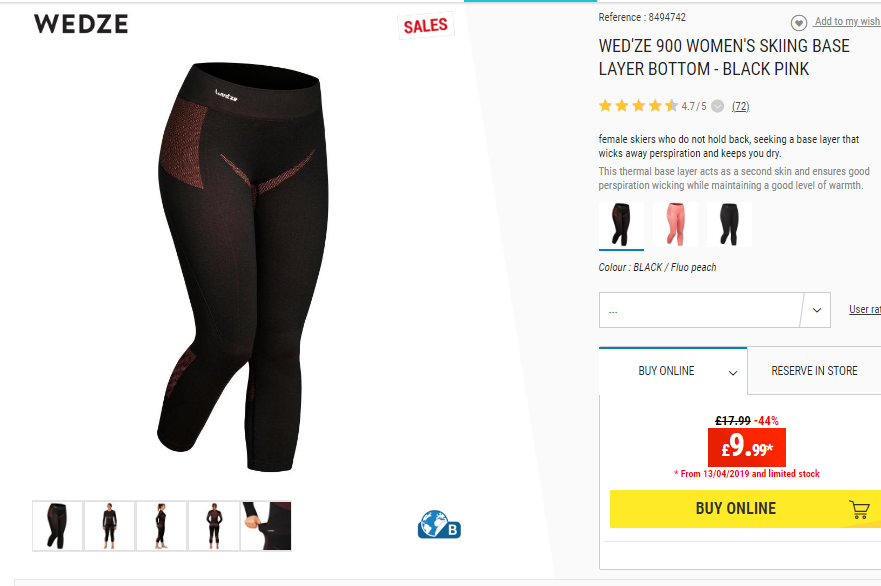Viewport: 881px width, 586px height.
Task: Choose the all-black leggings colour swatch
Action: pyautogui.click(x=729, y=225)
